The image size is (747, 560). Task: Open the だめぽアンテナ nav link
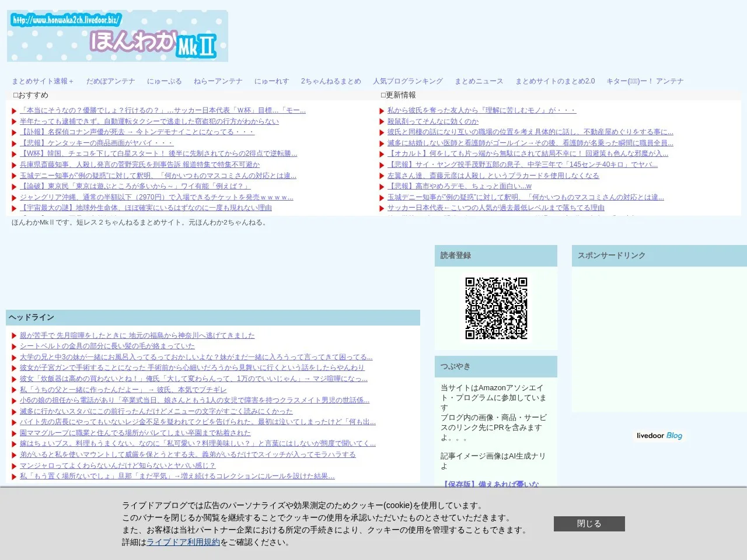111,81
